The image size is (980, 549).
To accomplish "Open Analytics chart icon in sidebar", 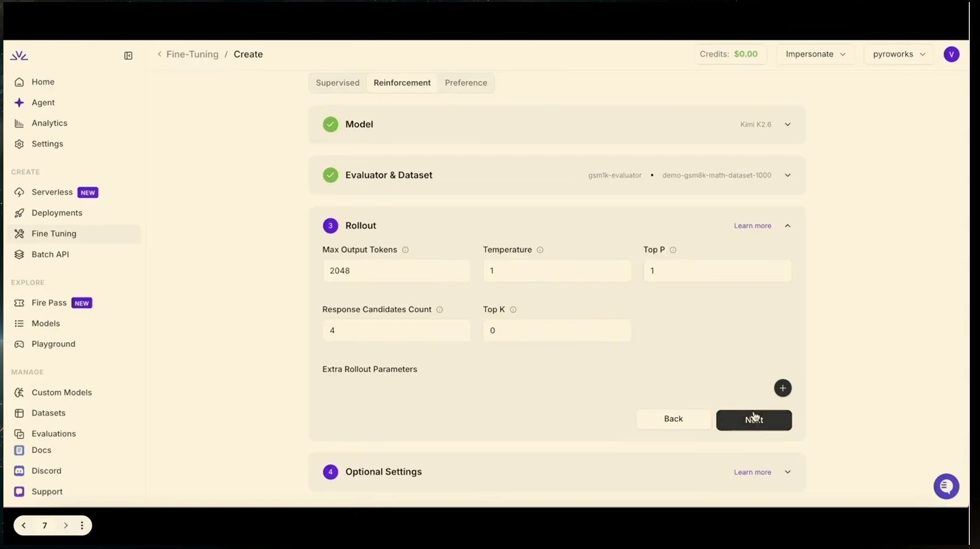I will (x=19, y=123).
